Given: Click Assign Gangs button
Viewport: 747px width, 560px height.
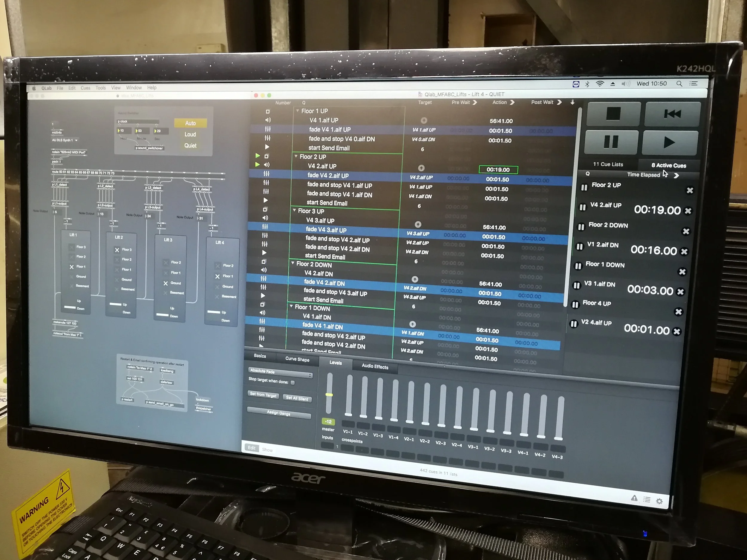Looking at the screenshot, I should (x=278, y=413).
